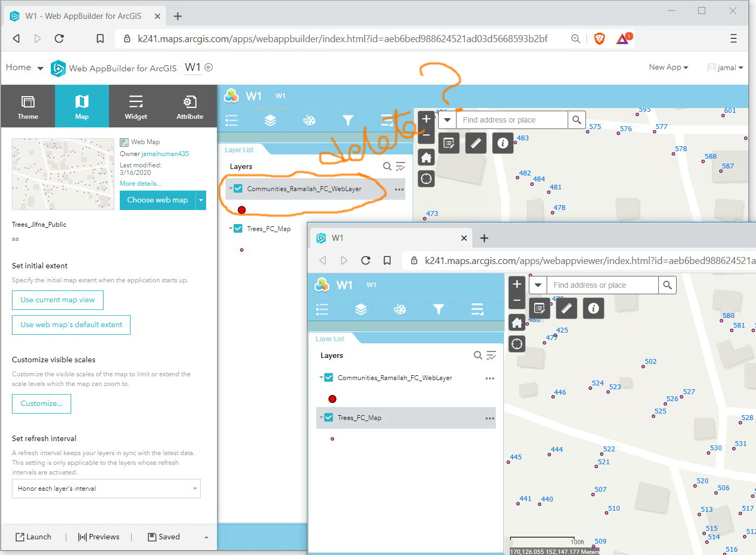
Task: Collapse the Trees_FC_Map legend in the front viewer
Action: [x=321, y=417]
